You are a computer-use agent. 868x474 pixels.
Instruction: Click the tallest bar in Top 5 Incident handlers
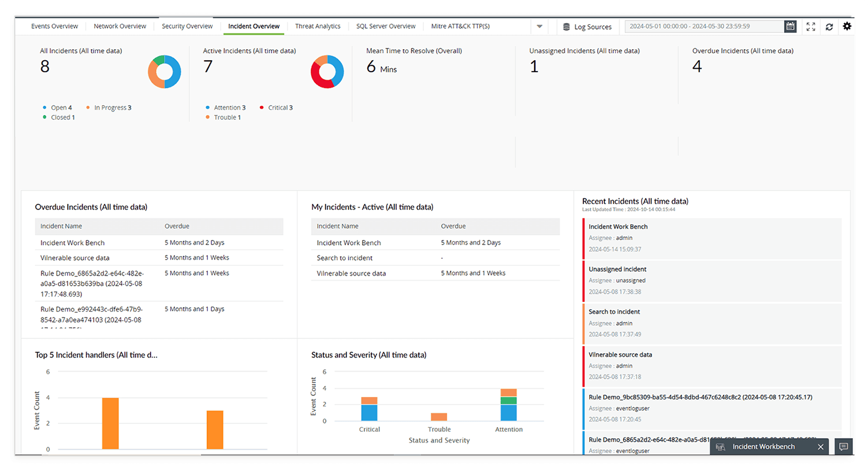110,423
